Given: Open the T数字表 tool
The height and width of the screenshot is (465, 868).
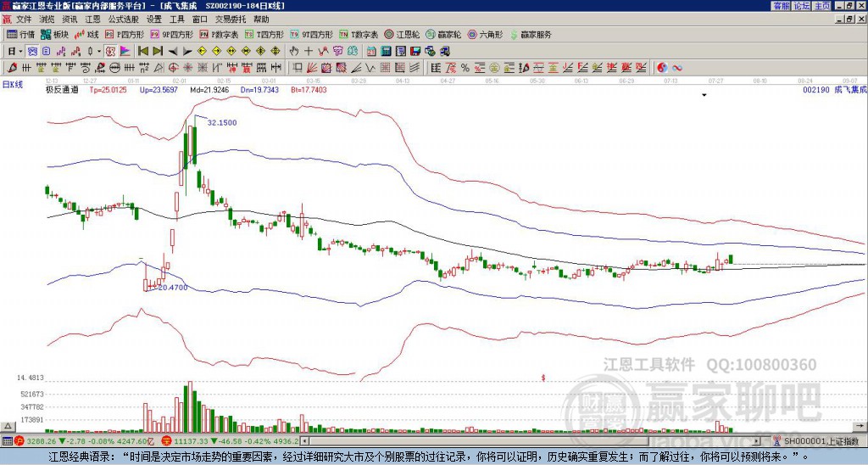Looking at the screenshot, I should point(359,34).
